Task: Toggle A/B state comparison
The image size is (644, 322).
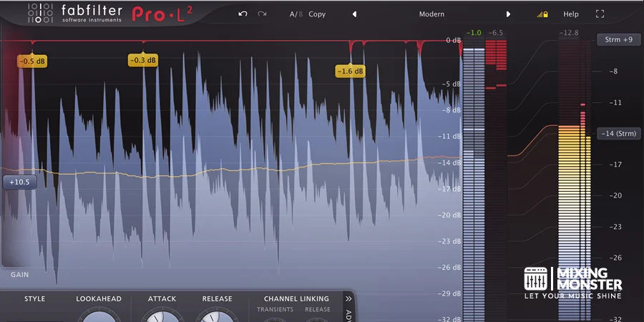Action: (x=296, y=14)
